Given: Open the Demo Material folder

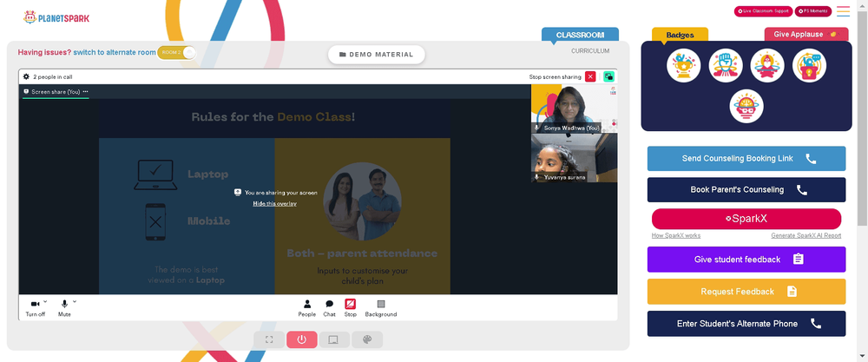Looking at the screenshot, I should pos(377,54).
